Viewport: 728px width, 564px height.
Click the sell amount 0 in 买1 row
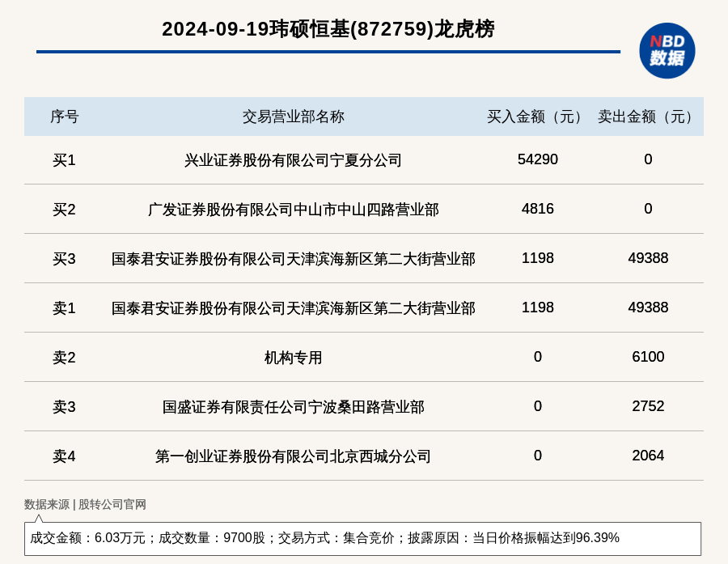coord(648,159)
